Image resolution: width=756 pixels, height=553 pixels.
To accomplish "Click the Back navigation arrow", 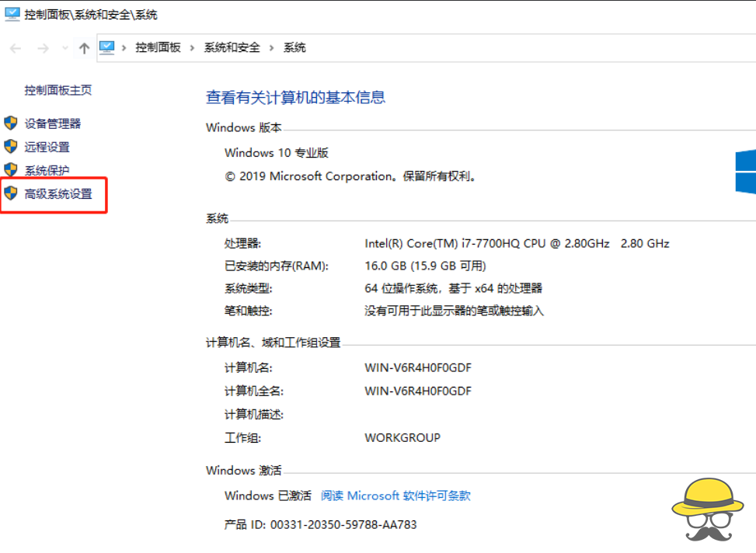I will pyautogui.click(x=16, y=48).
